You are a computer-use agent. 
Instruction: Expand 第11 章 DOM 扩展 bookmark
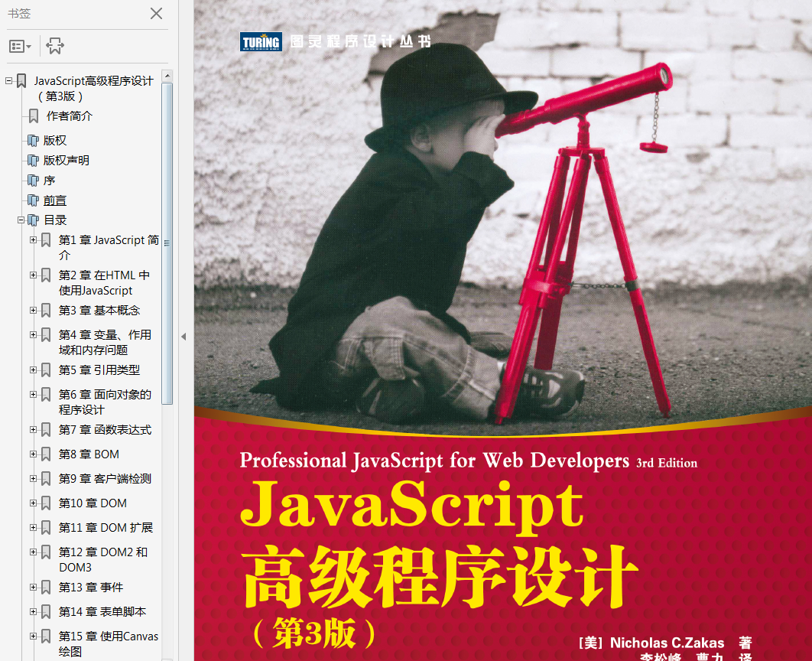click(x=33, y=527)
